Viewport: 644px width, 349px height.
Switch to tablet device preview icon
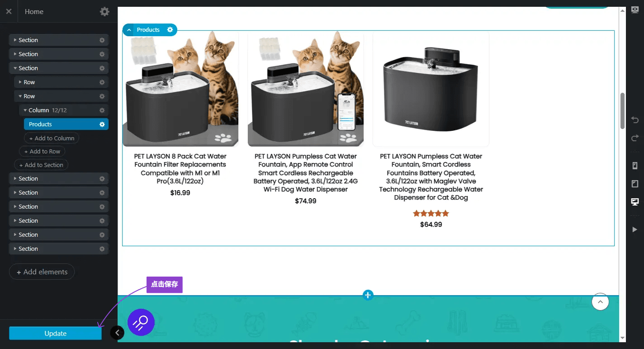(x=635, y=184)
